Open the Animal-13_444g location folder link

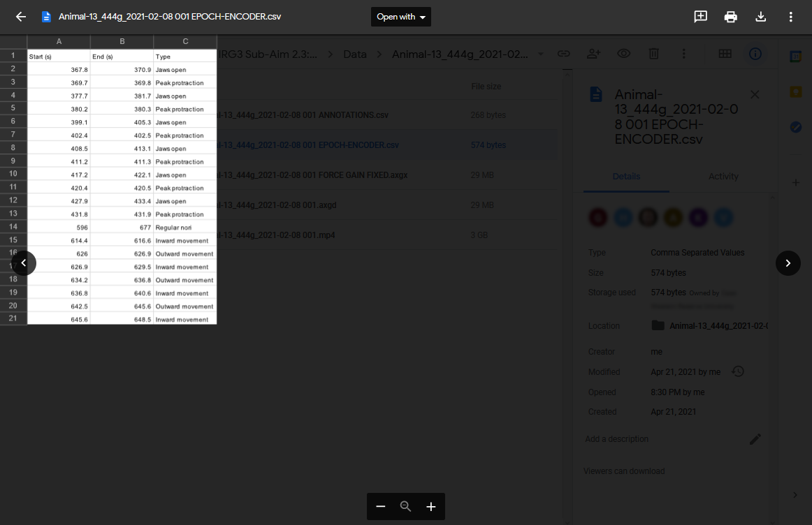click(718, 326)
